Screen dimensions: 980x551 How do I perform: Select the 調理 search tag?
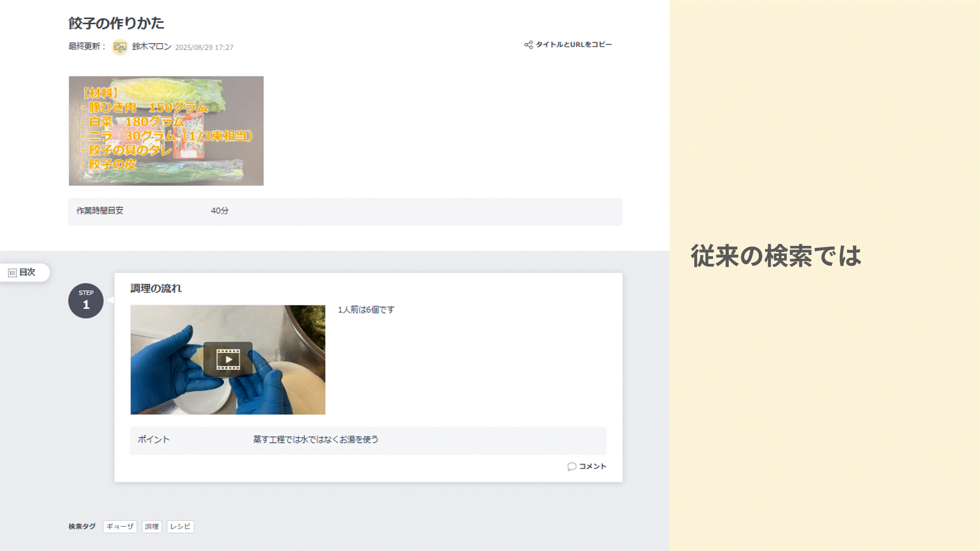(x=153, y=526)
